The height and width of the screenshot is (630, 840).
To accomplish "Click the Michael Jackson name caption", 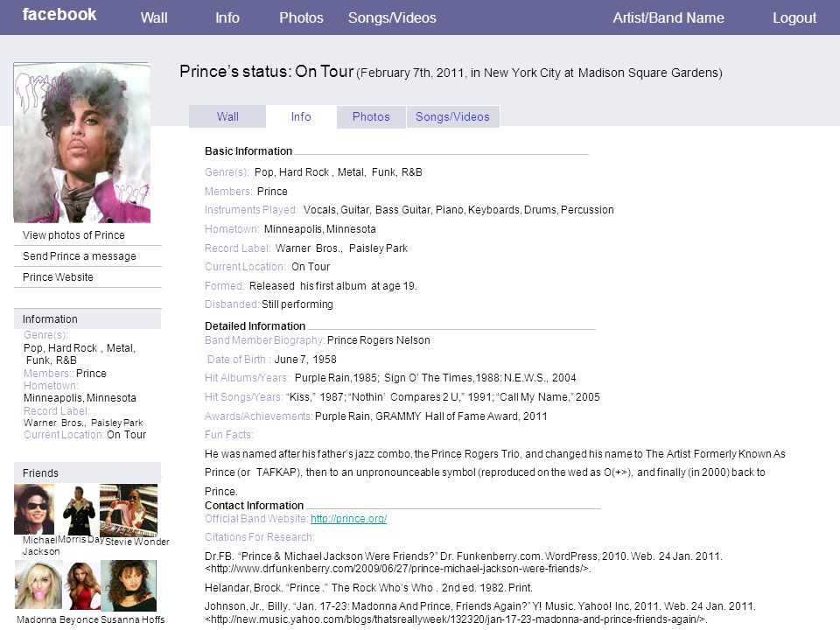I will pos(39,545).
